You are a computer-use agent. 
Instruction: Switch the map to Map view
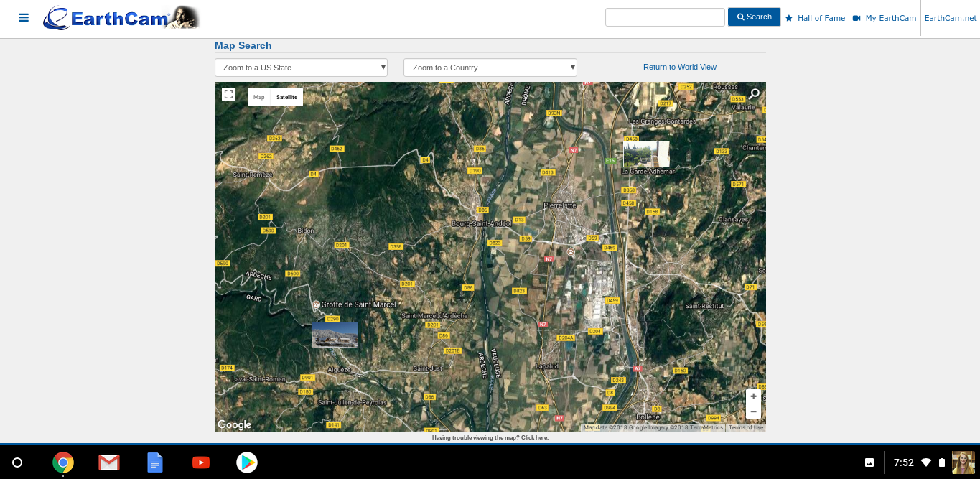258,96
